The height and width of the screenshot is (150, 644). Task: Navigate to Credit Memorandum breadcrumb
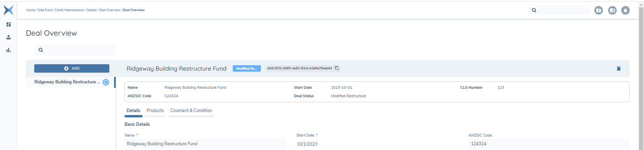(69, 10)
